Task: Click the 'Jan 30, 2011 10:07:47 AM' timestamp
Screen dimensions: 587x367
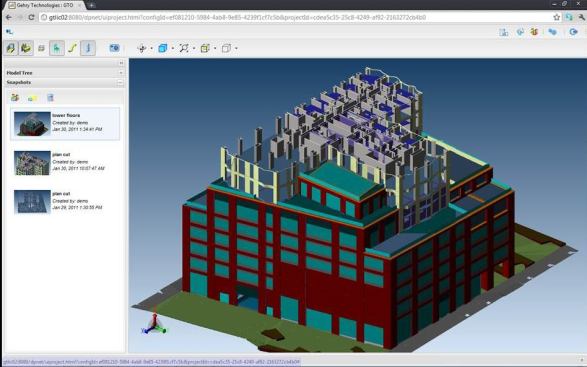Action: pyautogui.click(x=78, y=169)
